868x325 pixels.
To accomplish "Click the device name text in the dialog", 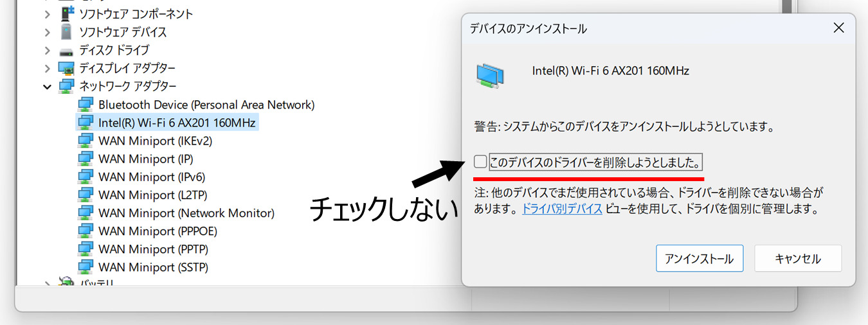I will 611,71.
